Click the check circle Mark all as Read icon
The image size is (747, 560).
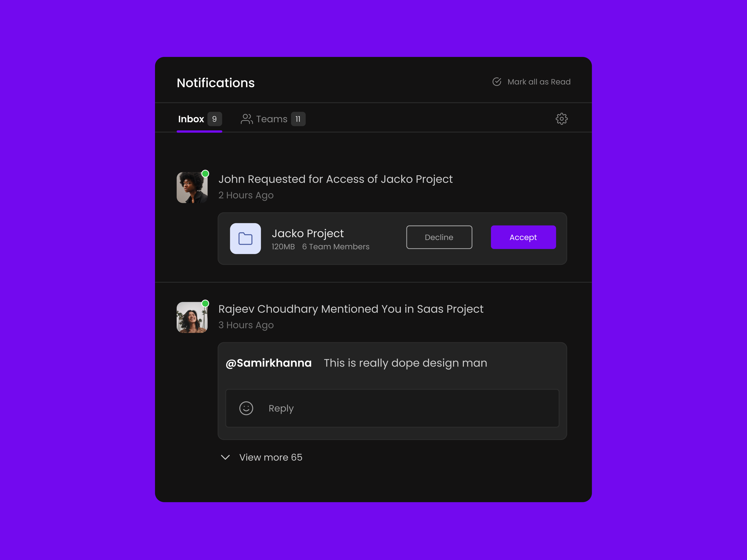(497, 82)
